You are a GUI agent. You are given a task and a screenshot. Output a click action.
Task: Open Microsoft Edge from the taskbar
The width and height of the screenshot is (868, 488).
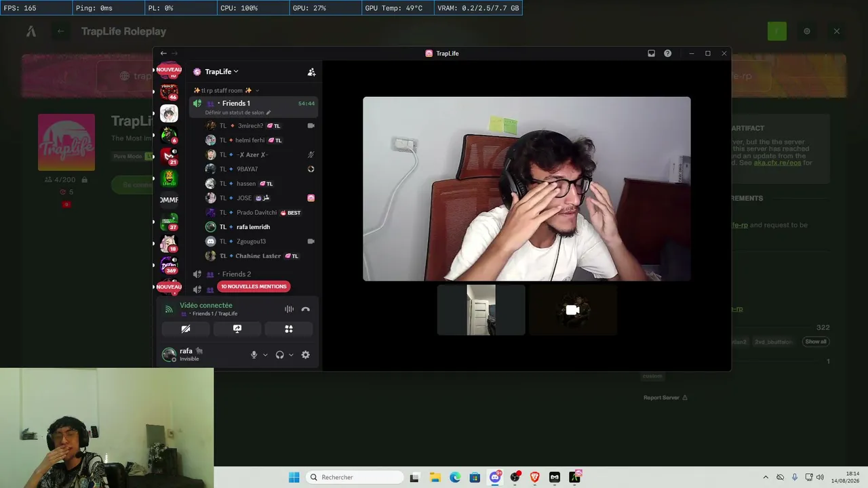click(455, 477)
